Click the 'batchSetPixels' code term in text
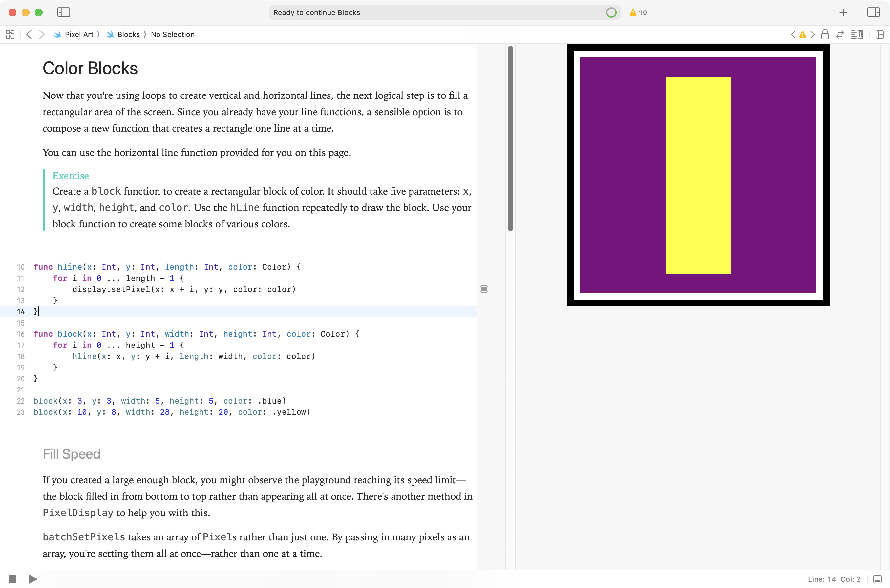Viewport: 890px width, 588px height. [x=84, y=537]
